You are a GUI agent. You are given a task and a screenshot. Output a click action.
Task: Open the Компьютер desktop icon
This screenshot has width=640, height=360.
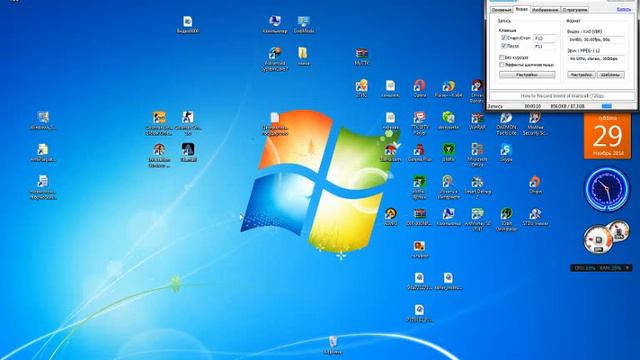275,24
